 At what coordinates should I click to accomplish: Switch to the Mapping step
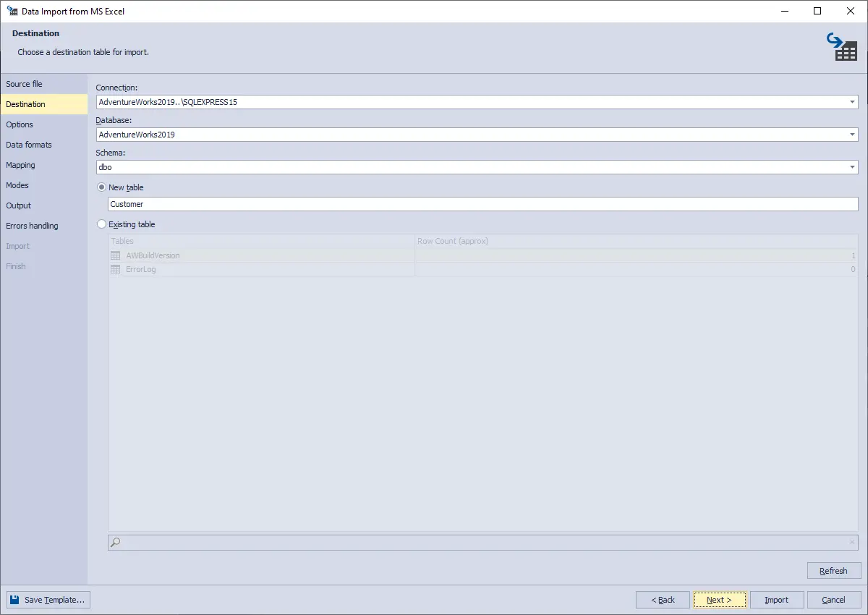20,165
